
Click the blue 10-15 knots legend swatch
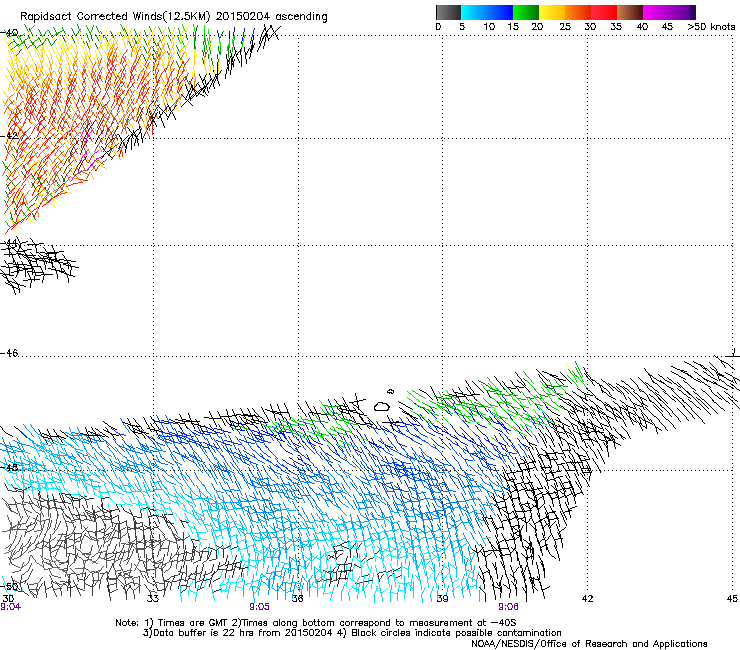click(x=500, y=12)
